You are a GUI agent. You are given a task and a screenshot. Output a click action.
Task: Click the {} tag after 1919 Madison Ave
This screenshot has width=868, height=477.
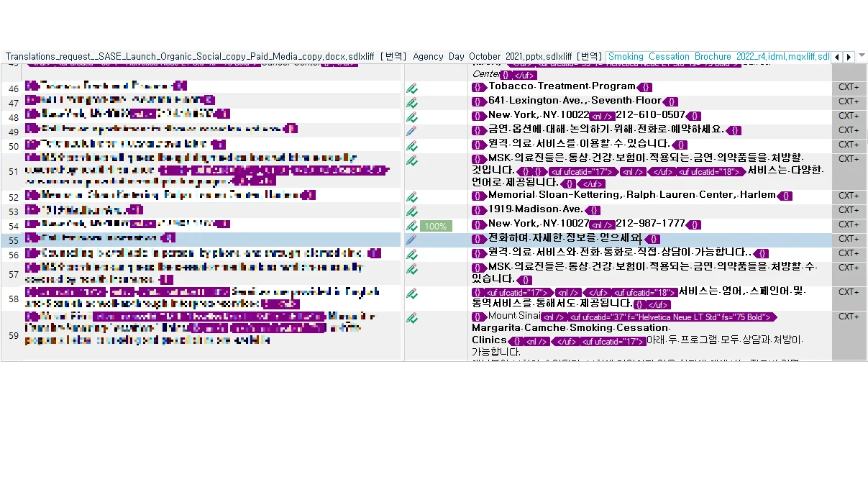[593, 210]
